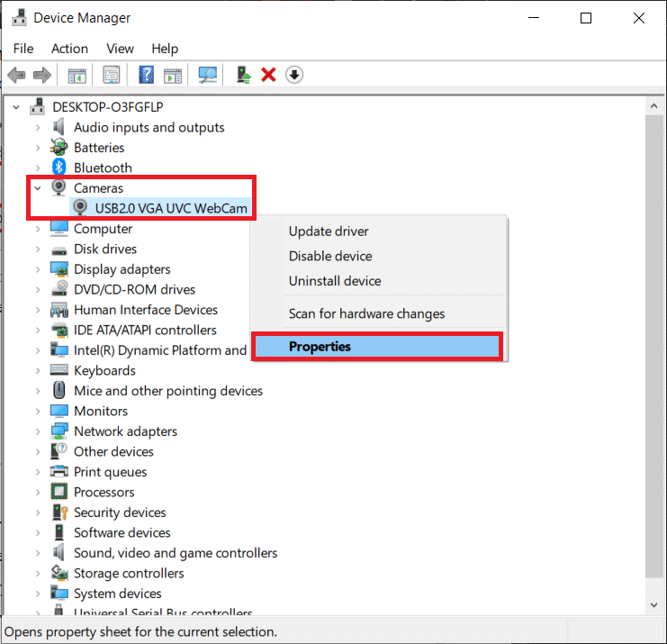Collapse the Cameras category
This screenshot has height=644, width=667.
(x=38, y=188)
